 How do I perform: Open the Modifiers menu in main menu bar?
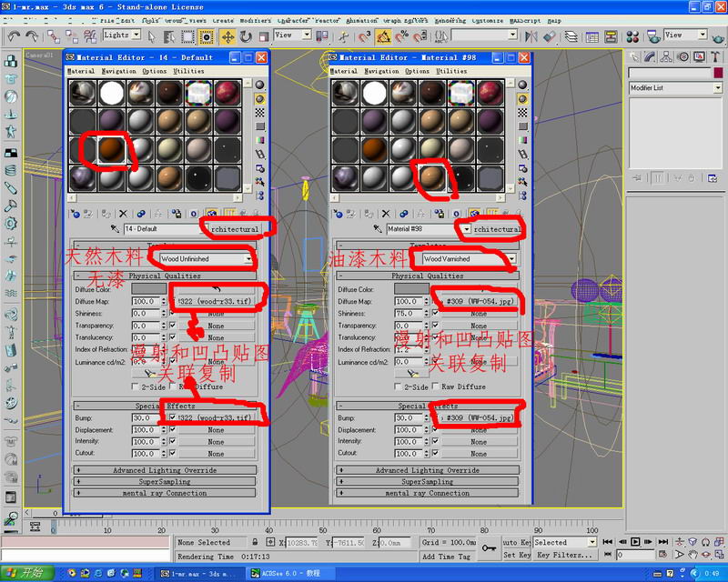click(x=256, y=21)
